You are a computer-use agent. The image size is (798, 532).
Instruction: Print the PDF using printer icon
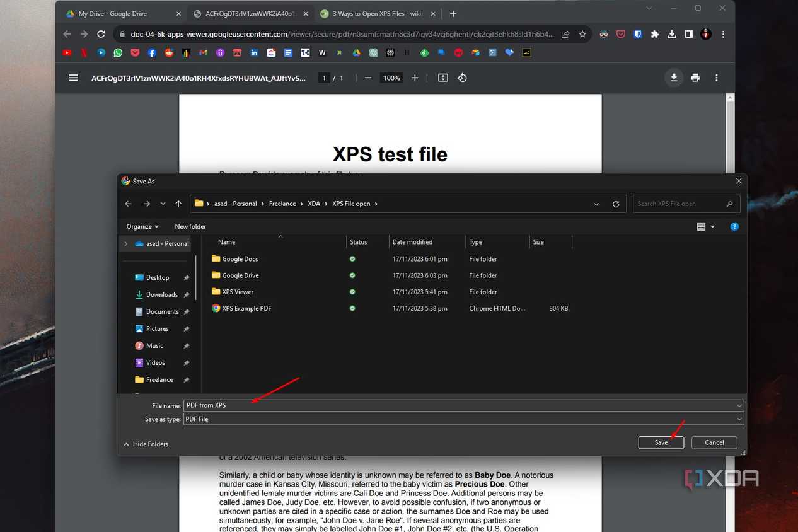coord(695,78)
